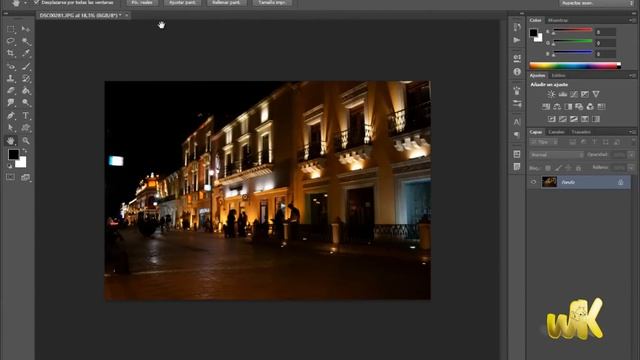Add a Levels adjustment
Screen dimensions: 640x360
(562, 94)
